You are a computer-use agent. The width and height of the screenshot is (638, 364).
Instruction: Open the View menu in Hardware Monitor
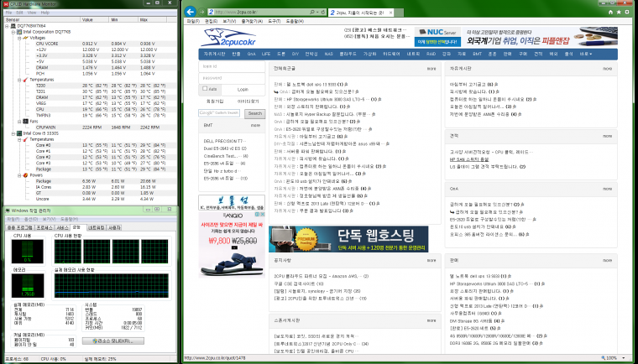(32, 13)
